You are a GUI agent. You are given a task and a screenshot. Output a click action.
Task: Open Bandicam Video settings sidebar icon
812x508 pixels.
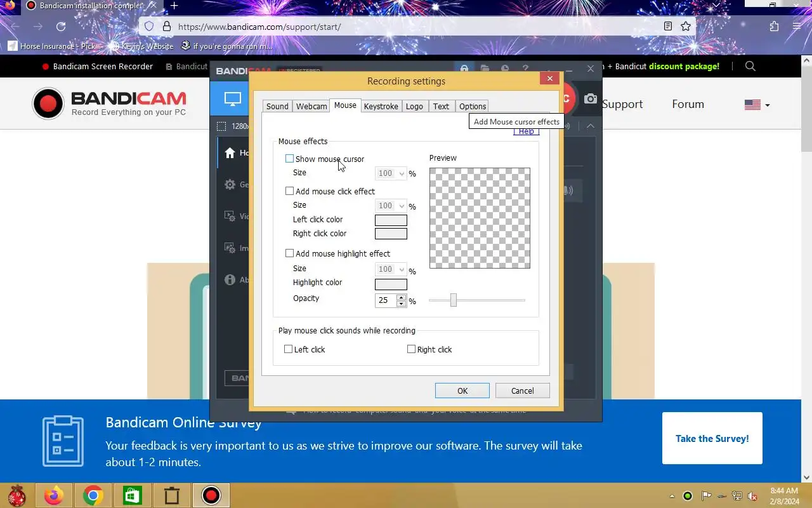[x=230, y=217]
